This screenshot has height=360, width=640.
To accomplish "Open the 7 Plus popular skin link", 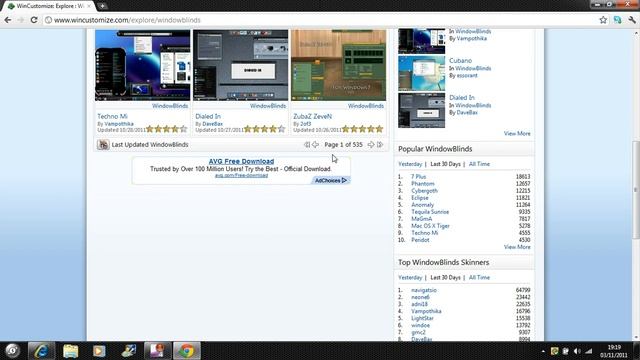I will (x=418, y=177).
